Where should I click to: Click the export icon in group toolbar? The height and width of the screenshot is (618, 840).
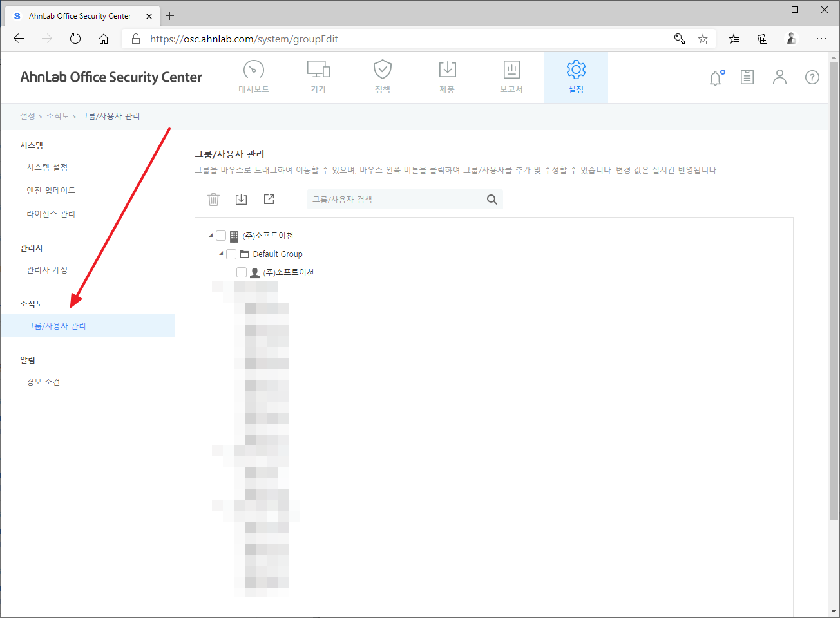[269, 200]
